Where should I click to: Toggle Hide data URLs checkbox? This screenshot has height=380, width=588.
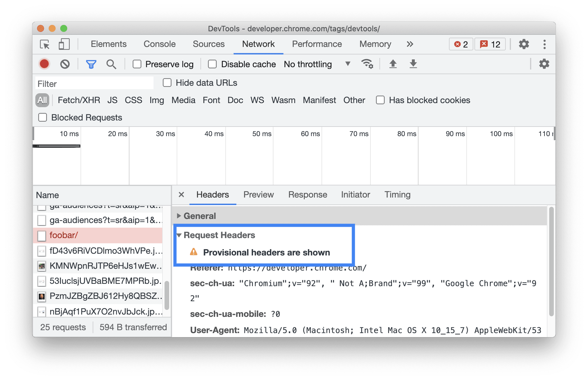pyautogui.click(x=167, y=83)
